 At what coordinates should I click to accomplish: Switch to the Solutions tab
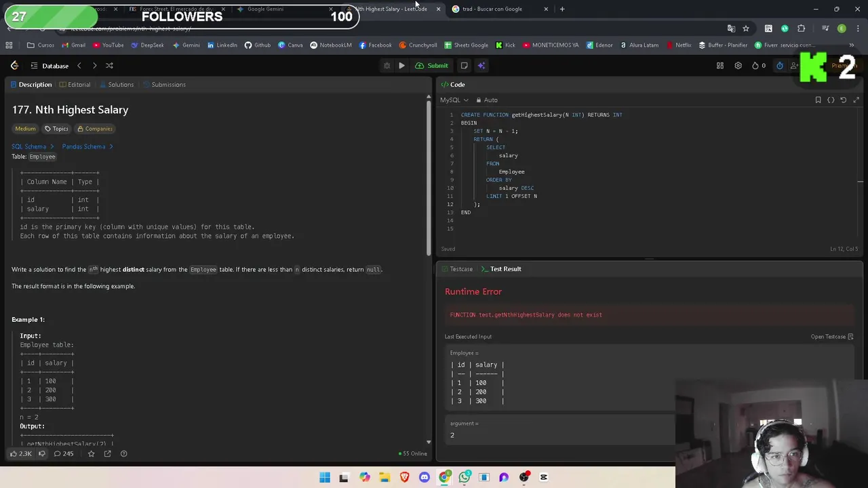(116, 85)
